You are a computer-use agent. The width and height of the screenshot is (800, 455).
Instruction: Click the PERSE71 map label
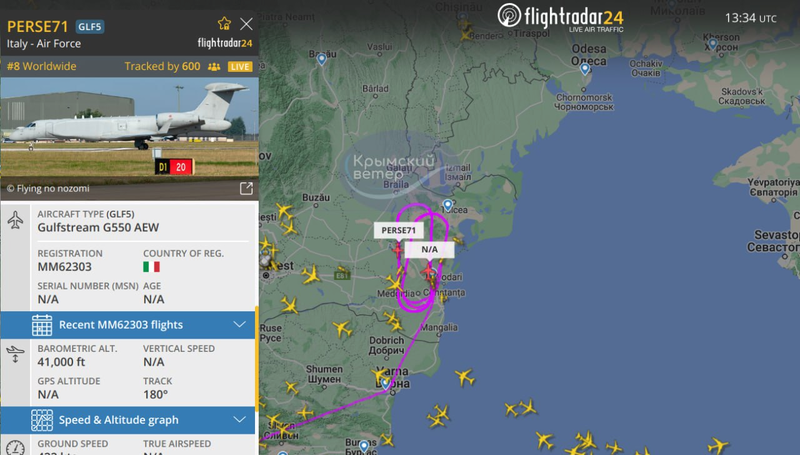click(x=398, y=230)
